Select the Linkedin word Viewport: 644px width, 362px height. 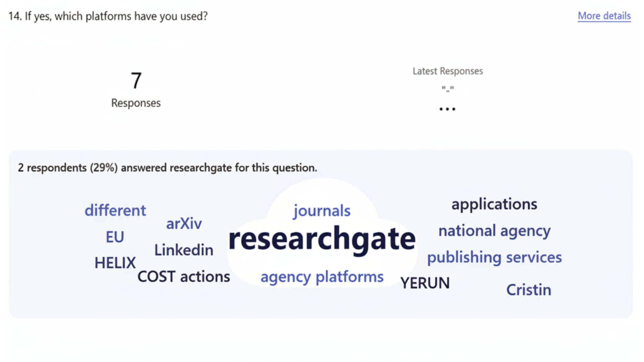tap(183, 250)
